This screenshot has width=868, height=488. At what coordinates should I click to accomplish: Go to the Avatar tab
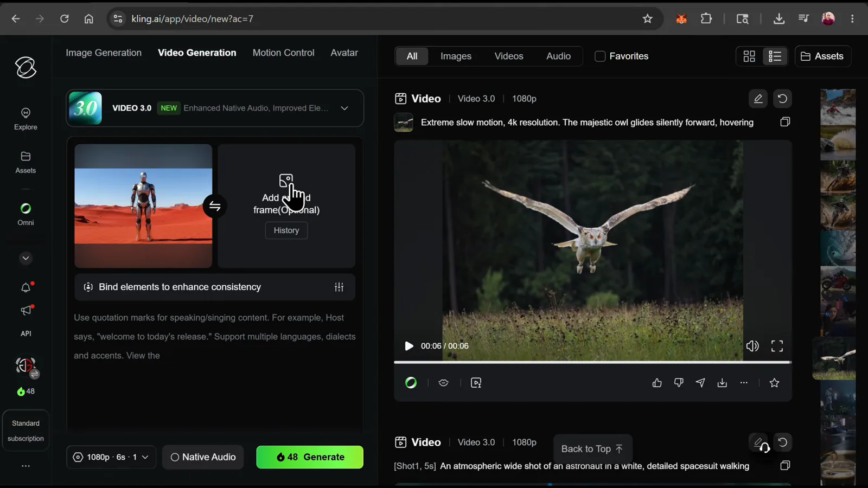pyautogui.click(x=344, y=53)
